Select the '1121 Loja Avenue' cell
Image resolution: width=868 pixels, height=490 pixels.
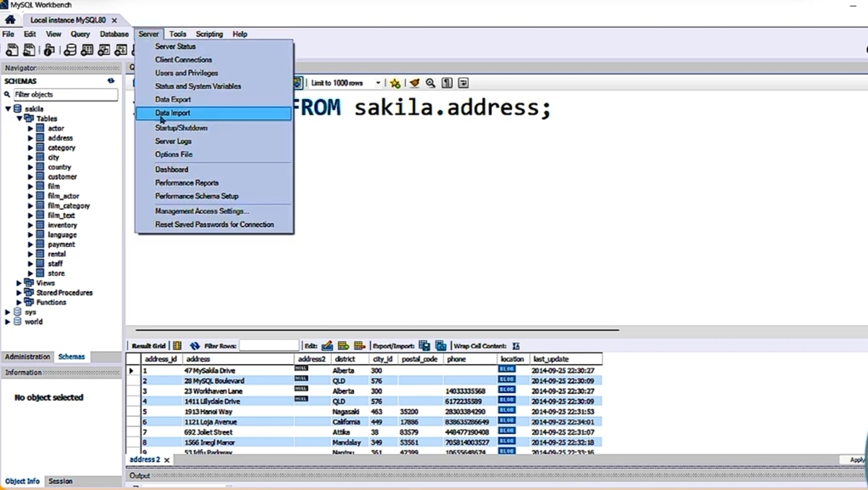pos(238,422)
